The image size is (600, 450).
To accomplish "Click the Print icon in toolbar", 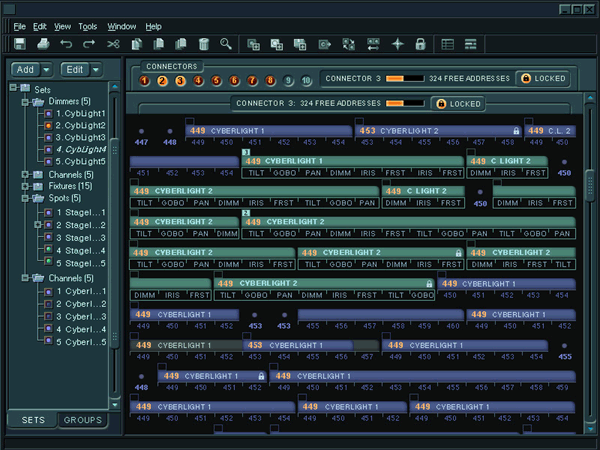I will 43,44.
